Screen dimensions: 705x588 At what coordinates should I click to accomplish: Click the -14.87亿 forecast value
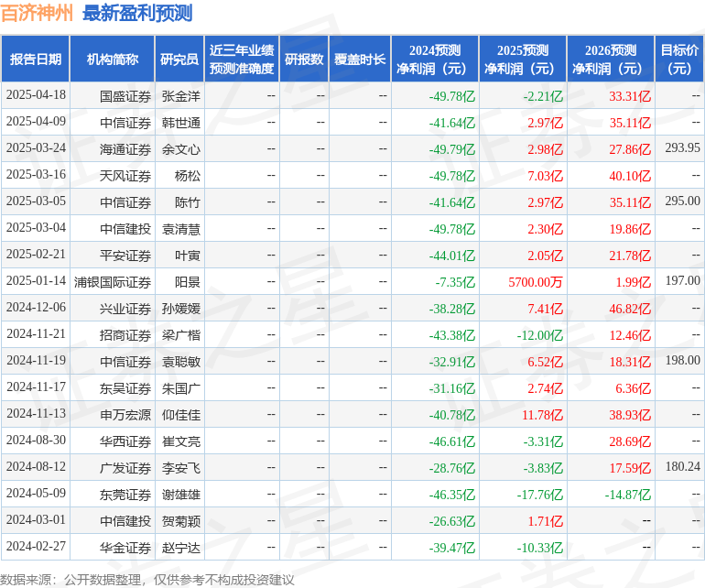(628, 495)
